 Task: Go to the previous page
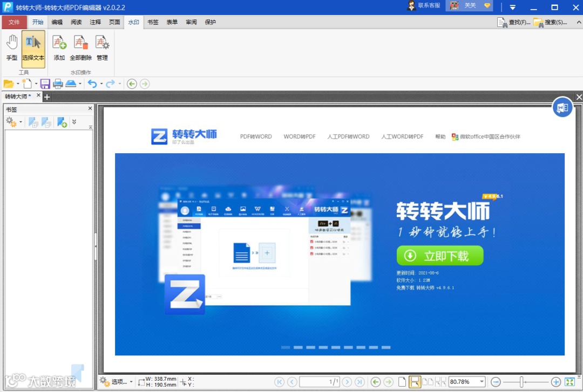(x=292, y=382)
